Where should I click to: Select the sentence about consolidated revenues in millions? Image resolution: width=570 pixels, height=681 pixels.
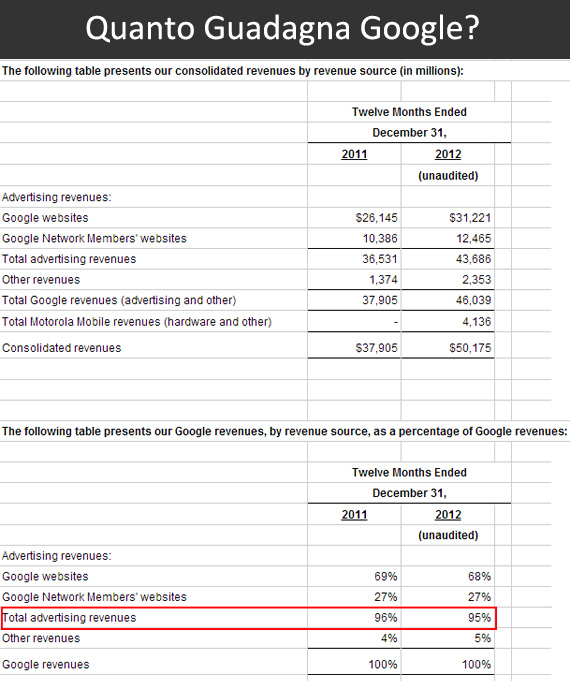click(x=233, y=71)
